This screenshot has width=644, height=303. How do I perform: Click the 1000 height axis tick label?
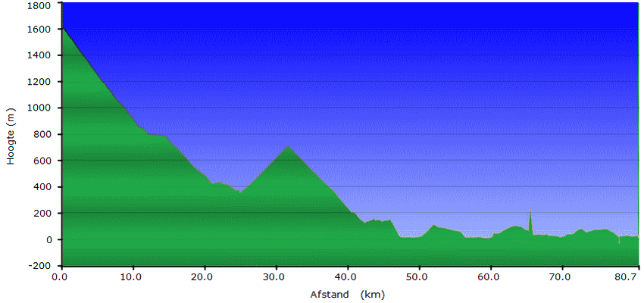coord(41,108)
